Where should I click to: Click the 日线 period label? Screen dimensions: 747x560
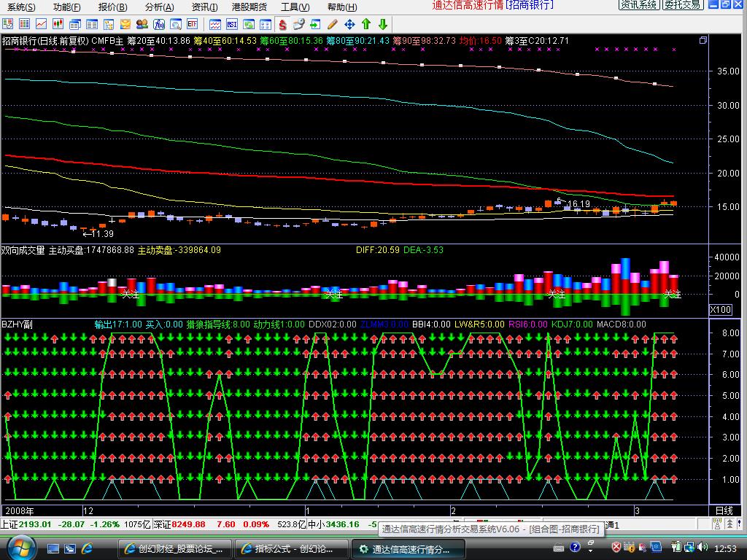pos(724,510)
